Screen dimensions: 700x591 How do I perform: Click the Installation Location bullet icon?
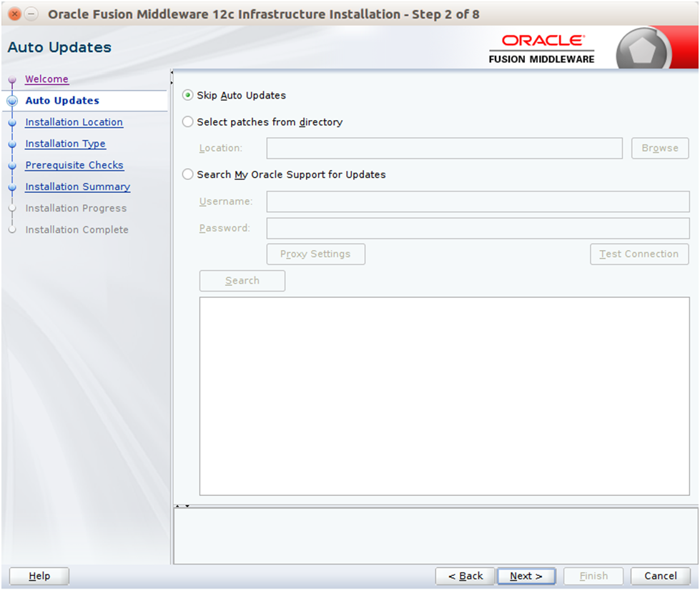(12, 122)
